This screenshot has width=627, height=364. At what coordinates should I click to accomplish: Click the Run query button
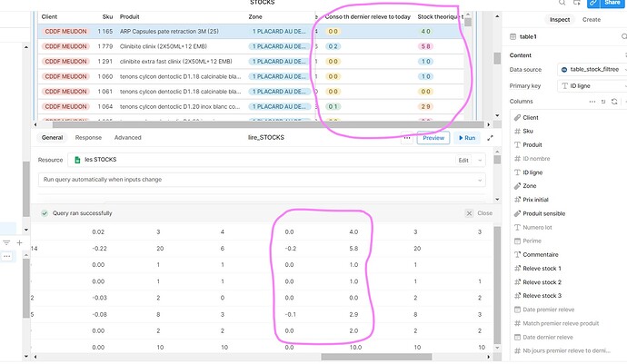click(x=467, y=138)
